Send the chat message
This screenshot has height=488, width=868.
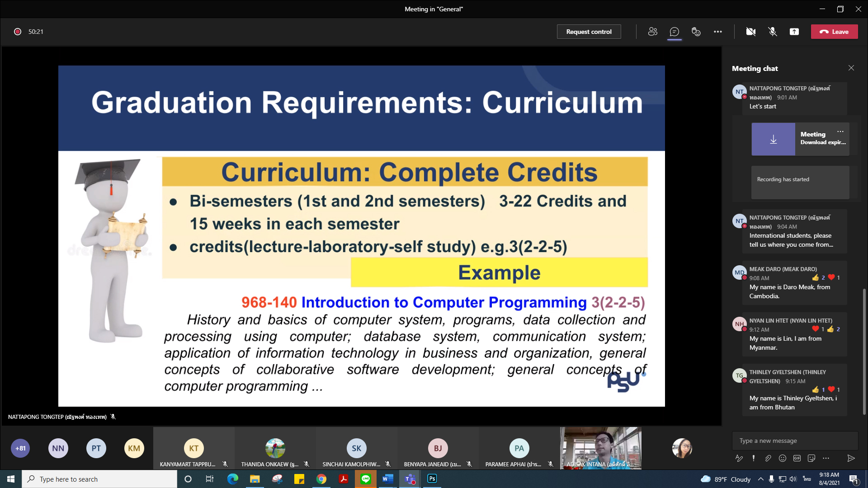tap(851, 458)
